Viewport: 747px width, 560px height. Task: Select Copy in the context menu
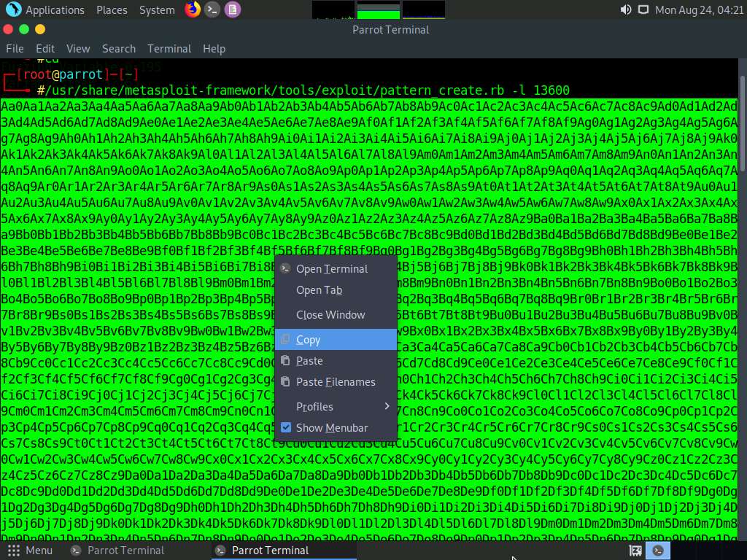[336, 340]
